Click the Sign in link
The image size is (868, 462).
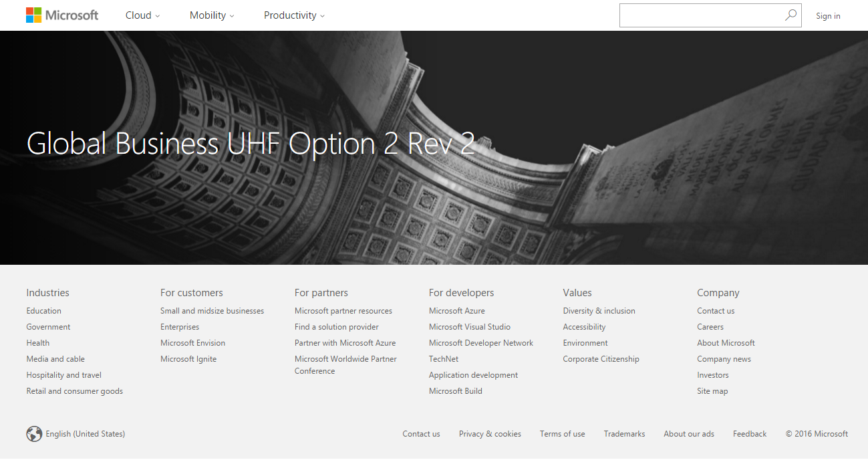click(828, 16)
